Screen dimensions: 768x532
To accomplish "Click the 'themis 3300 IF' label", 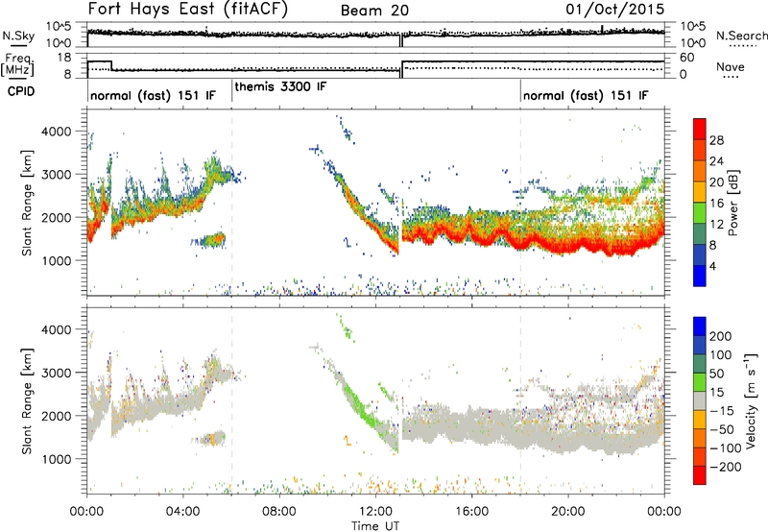I will [x=280, y=86].
